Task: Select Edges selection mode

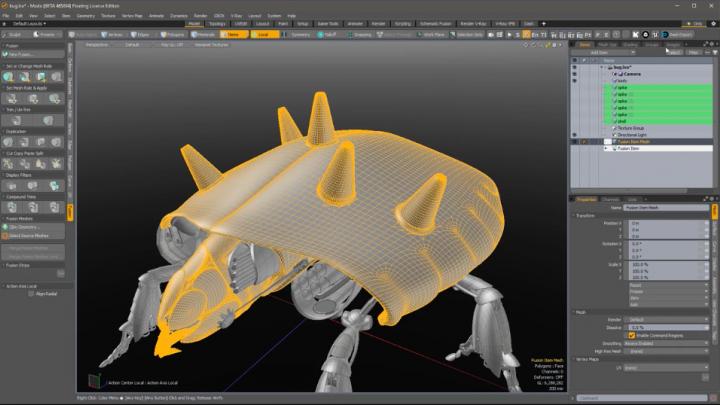Action: [x=140, y=33]
